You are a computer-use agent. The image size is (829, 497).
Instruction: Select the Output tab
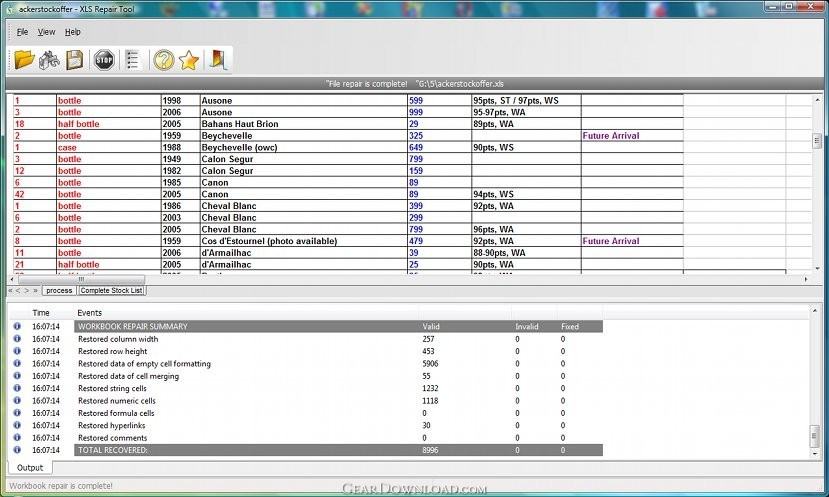click(x=30, y=467)
